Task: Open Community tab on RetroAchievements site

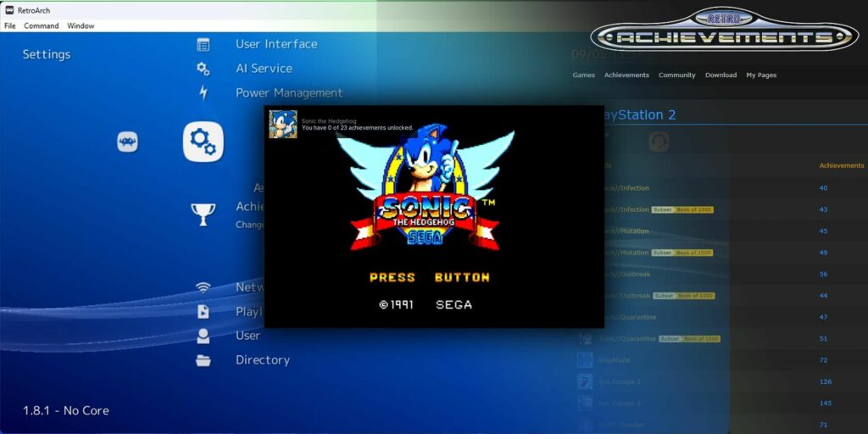Action: tap(677, 75)
